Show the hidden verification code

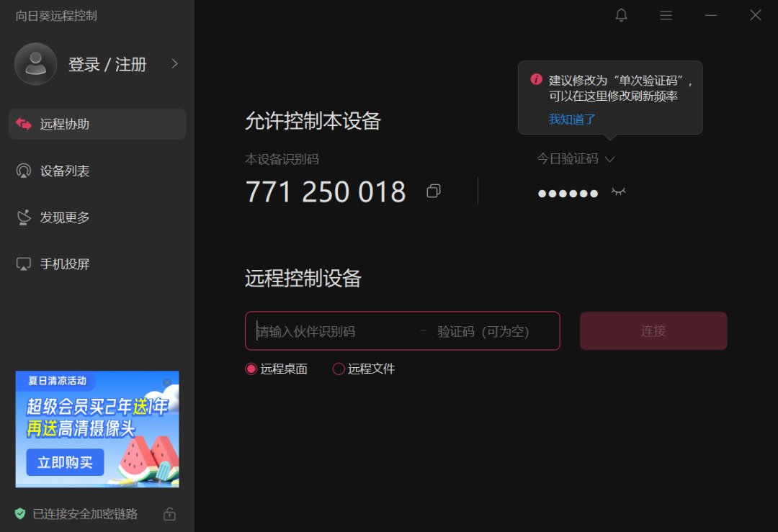coord(618,191)
